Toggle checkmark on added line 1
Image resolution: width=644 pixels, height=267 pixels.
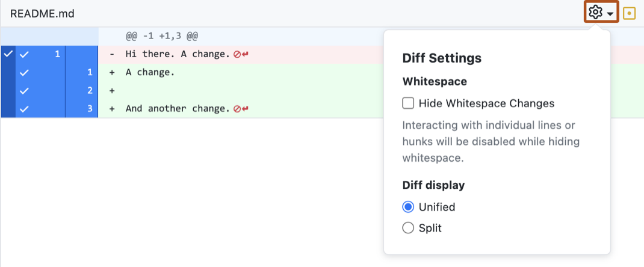pos(24,73)
